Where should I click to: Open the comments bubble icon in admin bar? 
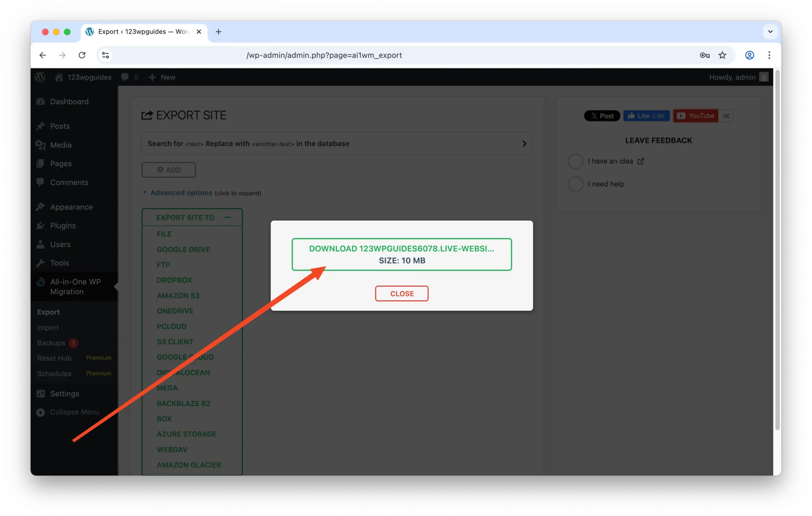[125, 77]
